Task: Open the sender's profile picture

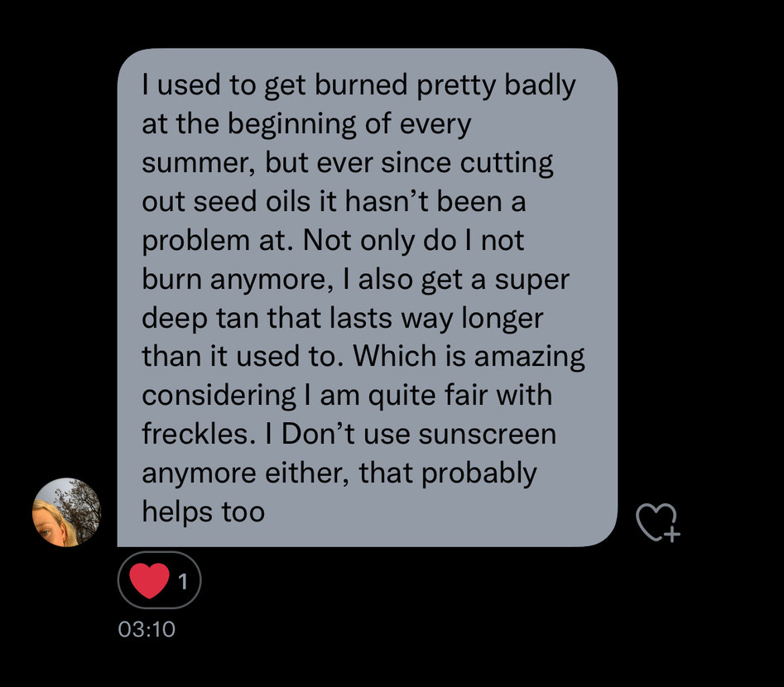Action: point(66,512)
